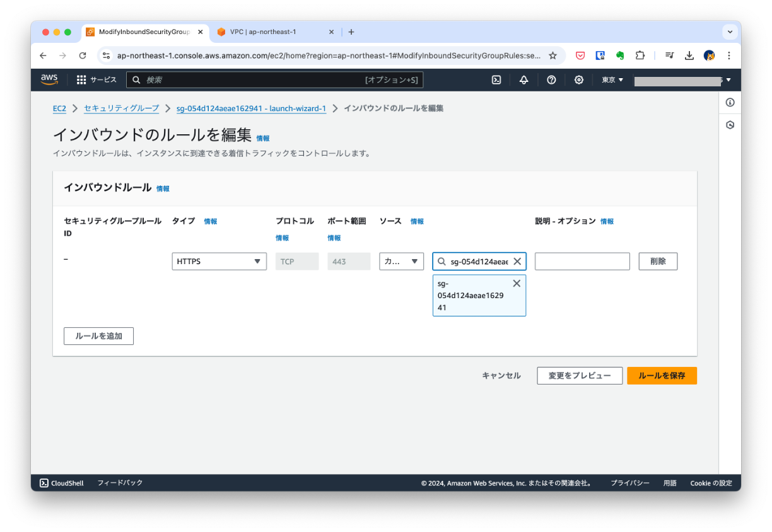Open the settings gear in AWS navbar
Screen dimensions: 772x532
pyautogui.click(x=579, y=80)
